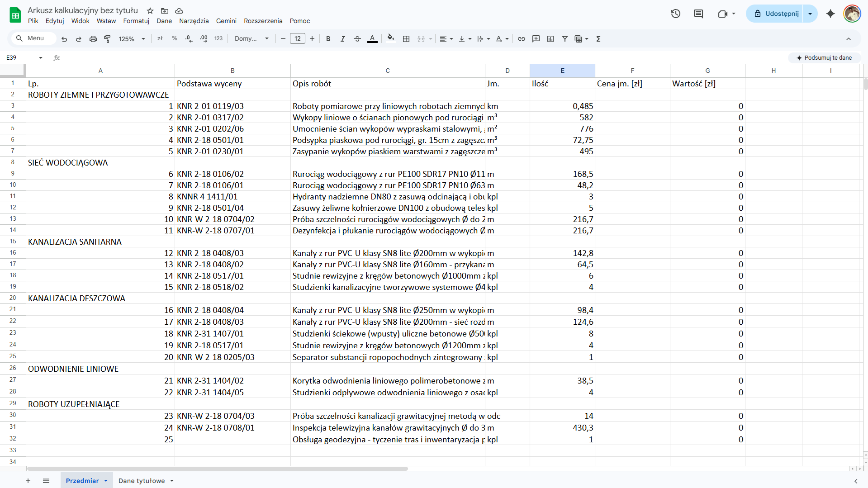Click the Redo icon
This screenshot has height=488, width=868.
(x=78, y=39)
